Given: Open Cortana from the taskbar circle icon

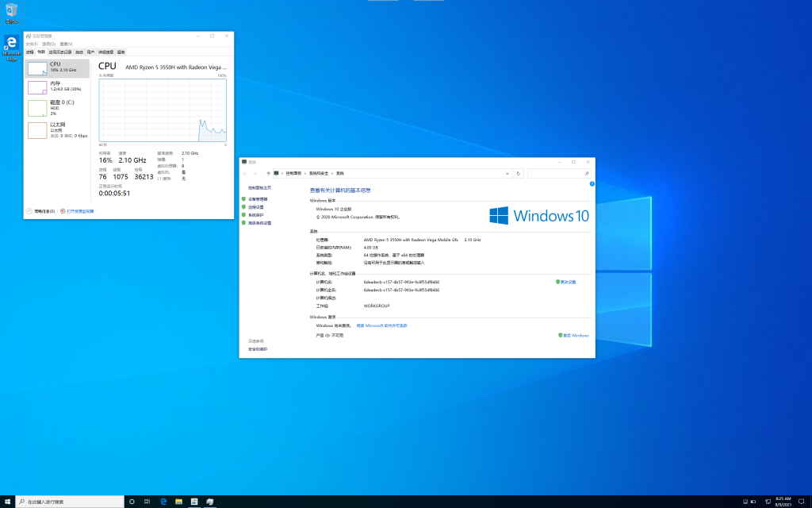Looking at the screenshot, I should point(132,502).
